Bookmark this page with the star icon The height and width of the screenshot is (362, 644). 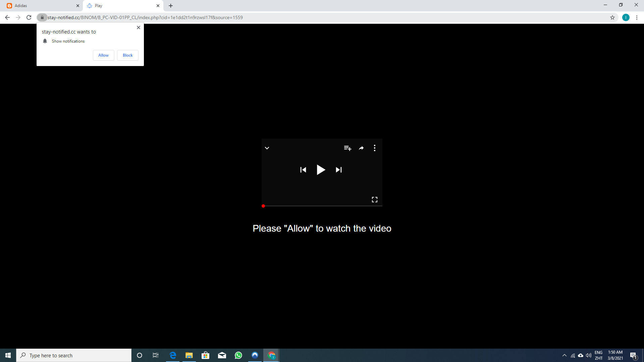[612, 17]
